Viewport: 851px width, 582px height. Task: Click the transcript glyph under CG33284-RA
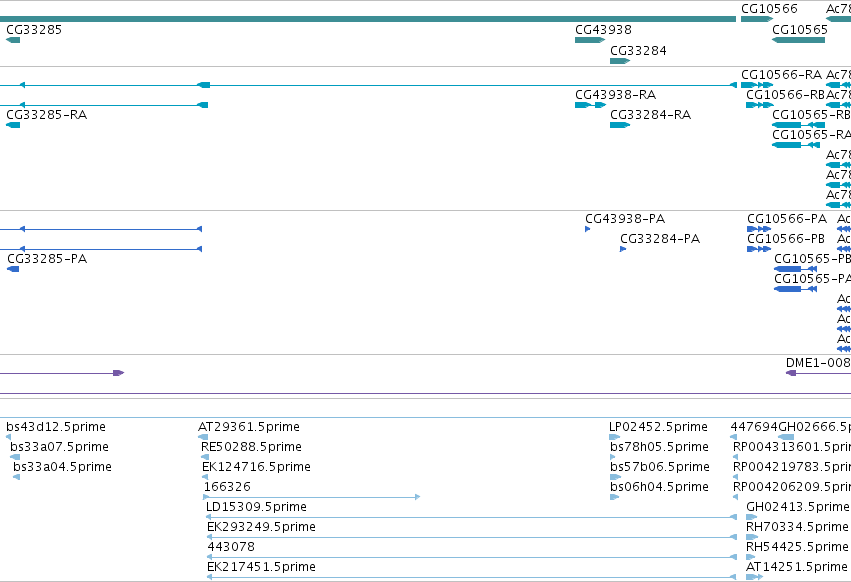click(620, 125)
